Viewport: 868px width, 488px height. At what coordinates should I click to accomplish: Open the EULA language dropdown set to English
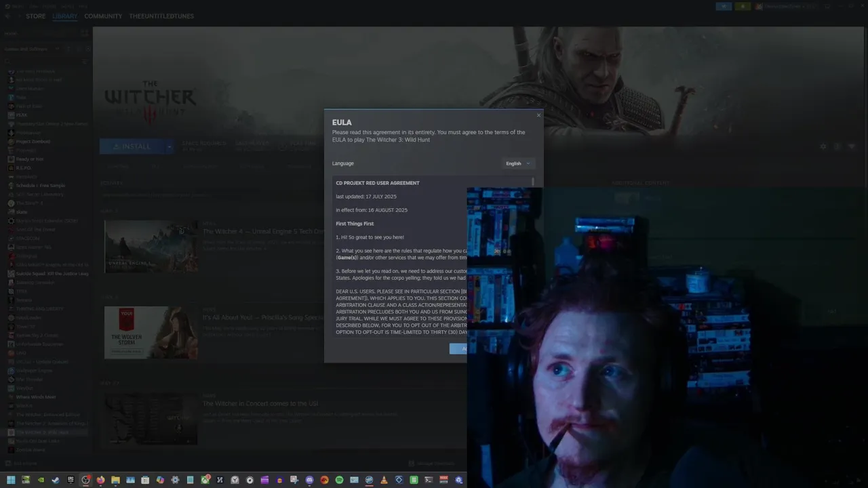(518, 163)
